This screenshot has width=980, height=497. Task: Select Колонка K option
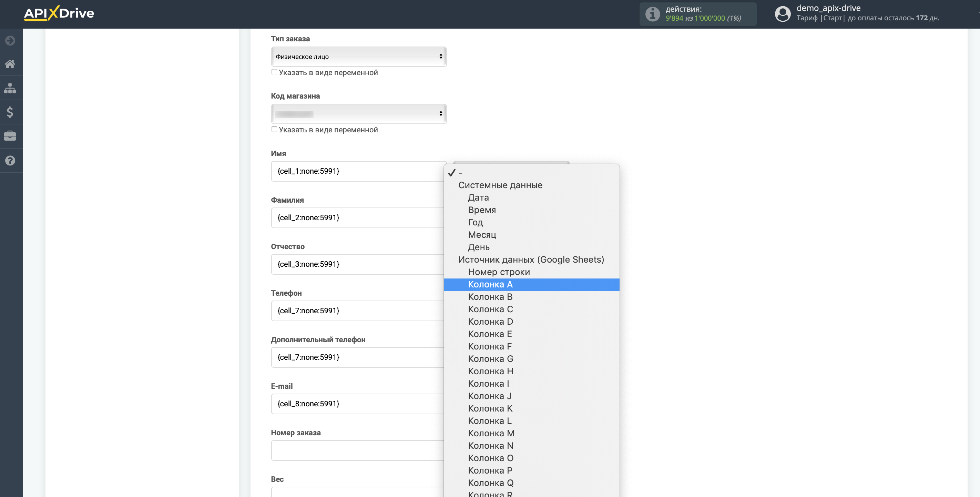[531, 409]
